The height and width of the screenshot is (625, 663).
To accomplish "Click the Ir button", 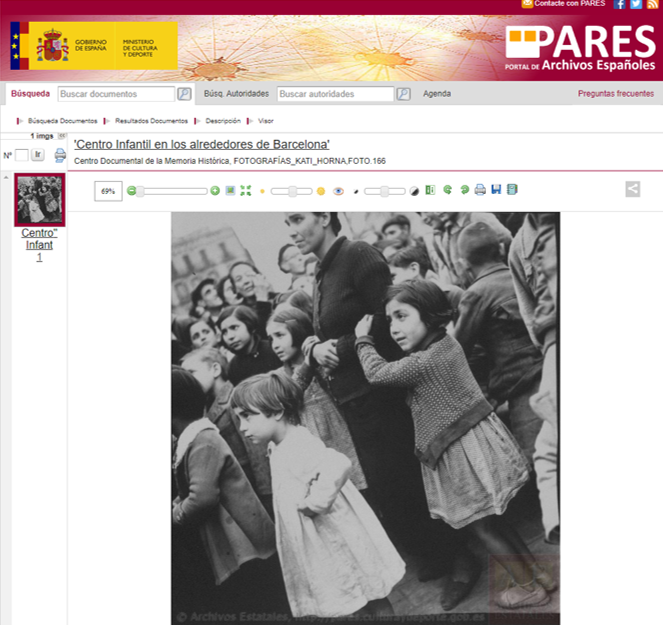I will [x=38, y=155].
